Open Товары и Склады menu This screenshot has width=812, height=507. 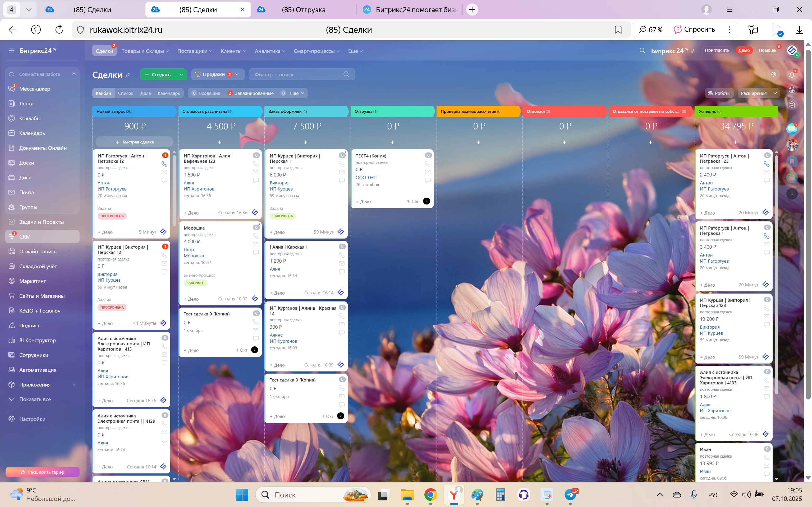pos(145,51)
